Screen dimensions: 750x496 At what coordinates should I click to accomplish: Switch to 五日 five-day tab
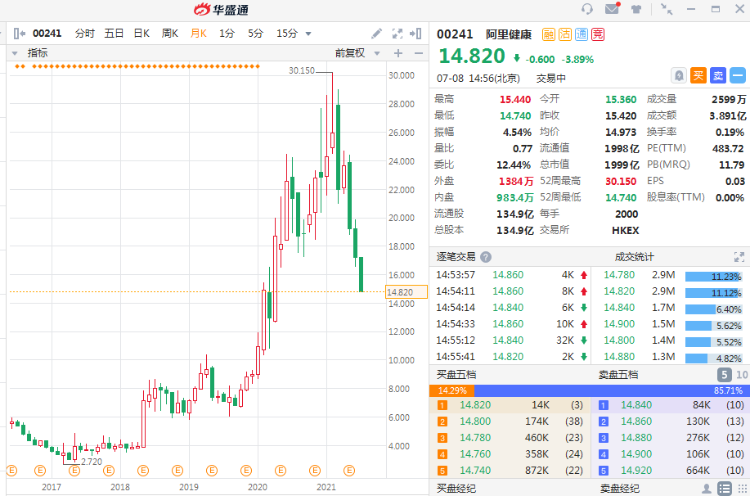click(x=114, y=33)
